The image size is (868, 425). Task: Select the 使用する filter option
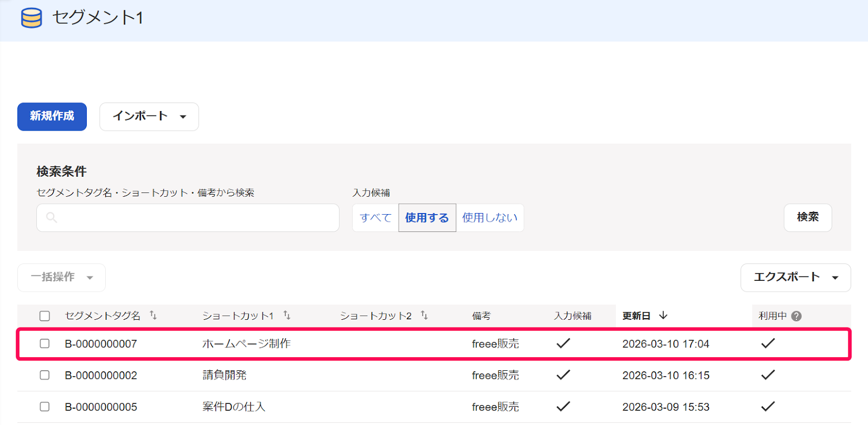coord(427,218)
